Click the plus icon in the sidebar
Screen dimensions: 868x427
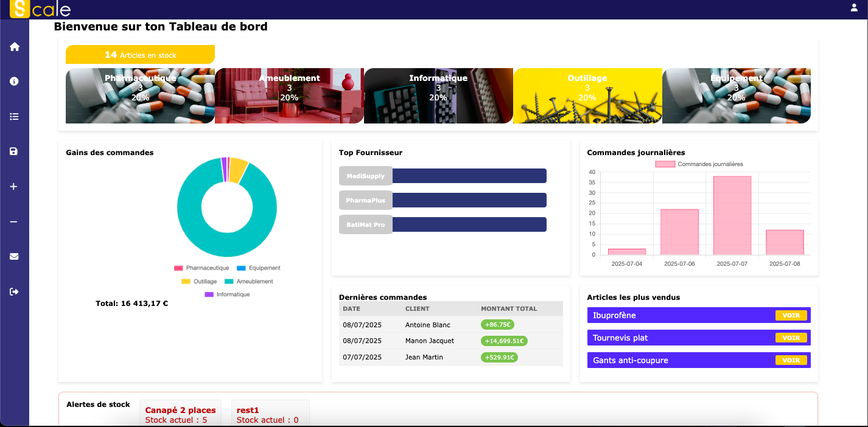pyautogui.click(x=15, y=187)
